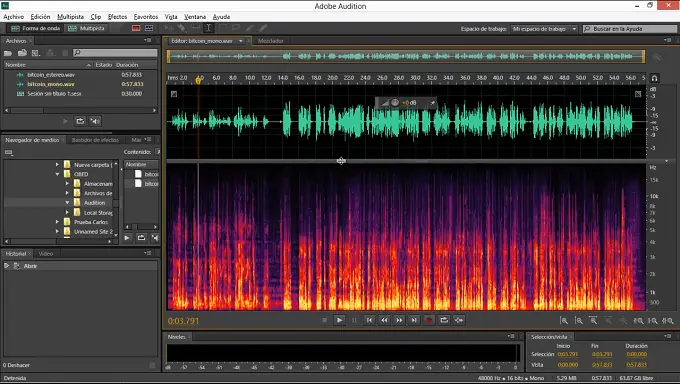Switch to the Mezclador tab

click(x=271, y=41)
